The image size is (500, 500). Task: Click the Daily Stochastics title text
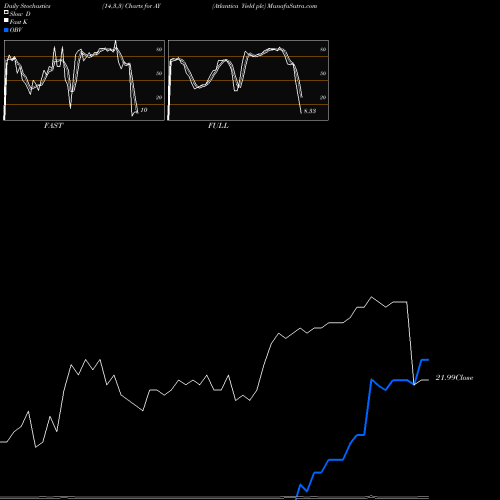27,6
